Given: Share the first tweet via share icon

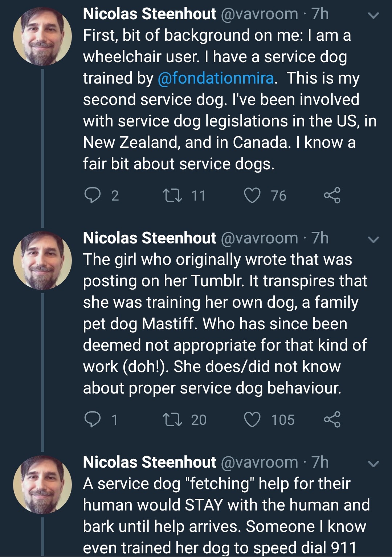Looking at the screenshot, I should point(332,195).
